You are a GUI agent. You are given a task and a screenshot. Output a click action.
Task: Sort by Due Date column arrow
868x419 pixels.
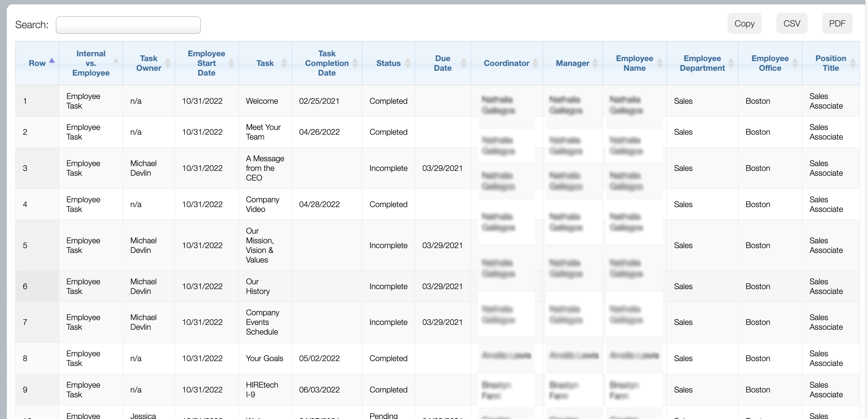coord(464,63)
